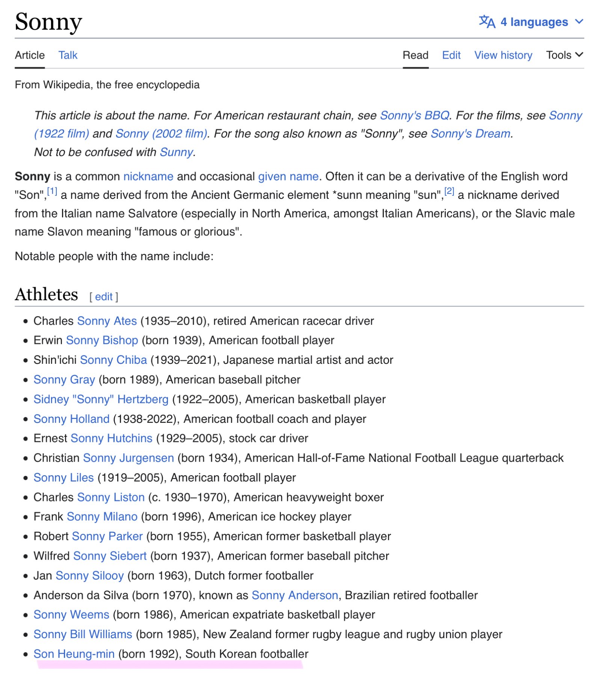
Task: Open the Sonny Bishop article
Action: [x=102, y=340]
